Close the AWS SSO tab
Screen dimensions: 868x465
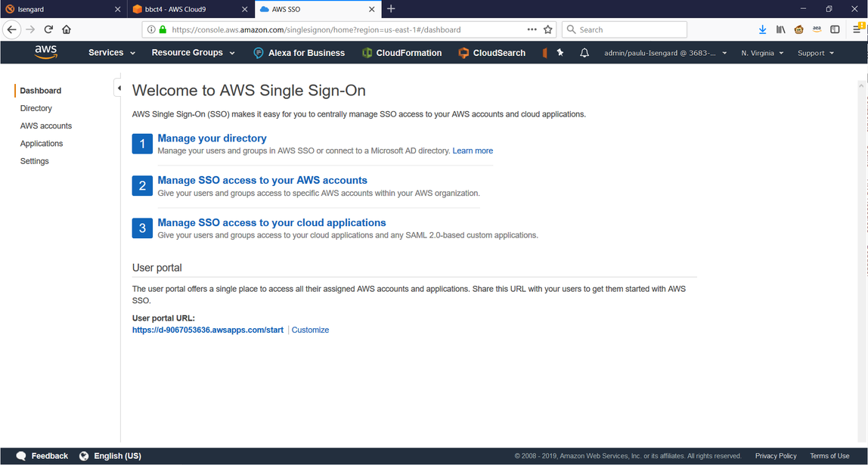pos(372,9)
